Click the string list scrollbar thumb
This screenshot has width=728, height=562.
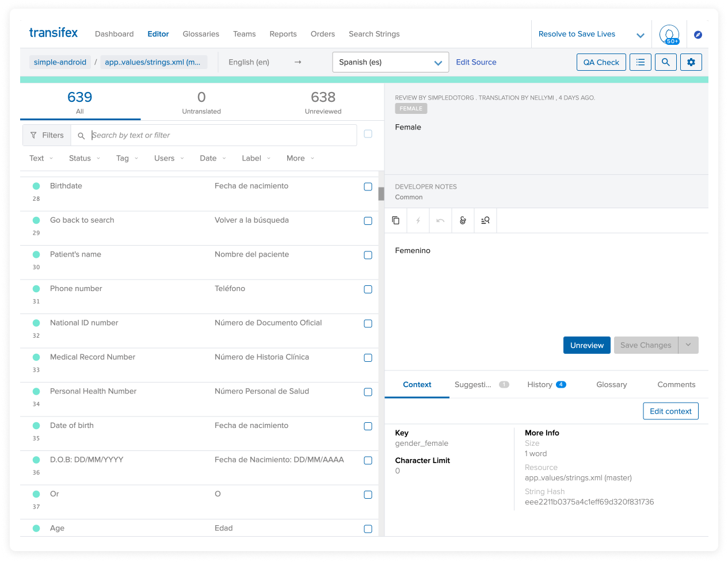pyautogui.click(x=381, y=193)
